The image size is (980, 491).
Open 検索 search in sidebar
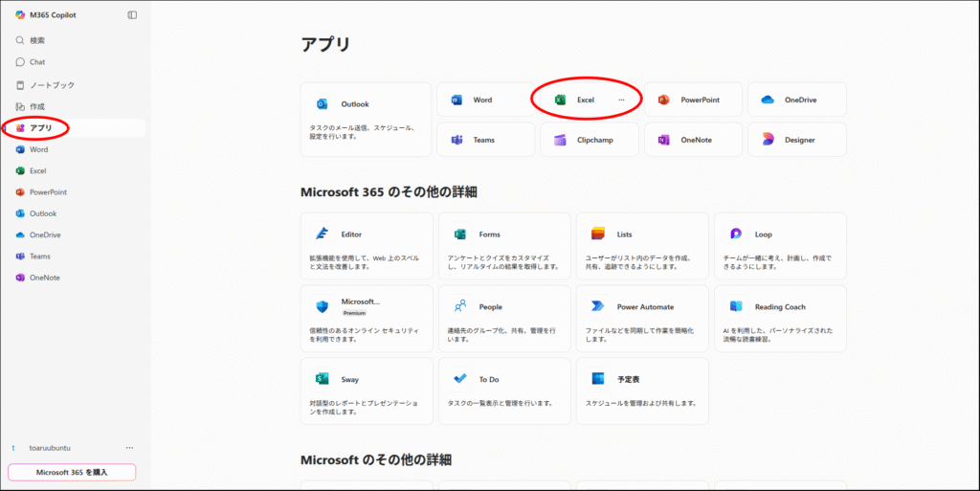click(x=36, y=40)
